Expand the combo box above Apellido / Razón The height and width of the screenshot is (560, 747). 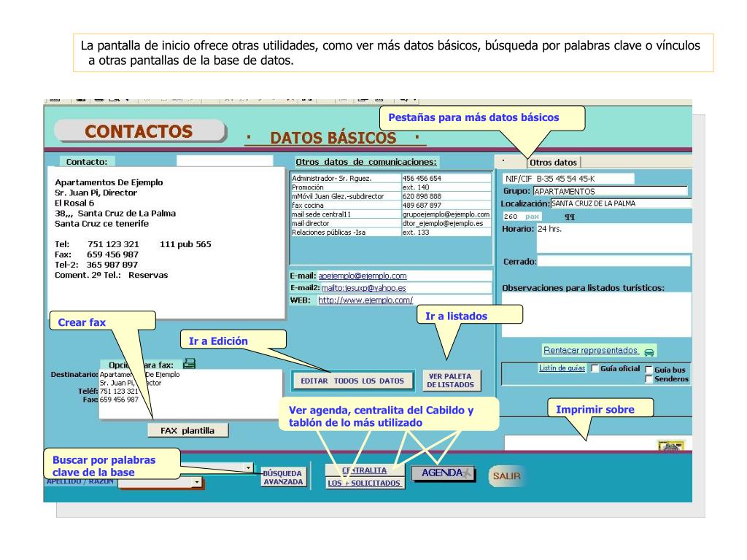point(248,467)
